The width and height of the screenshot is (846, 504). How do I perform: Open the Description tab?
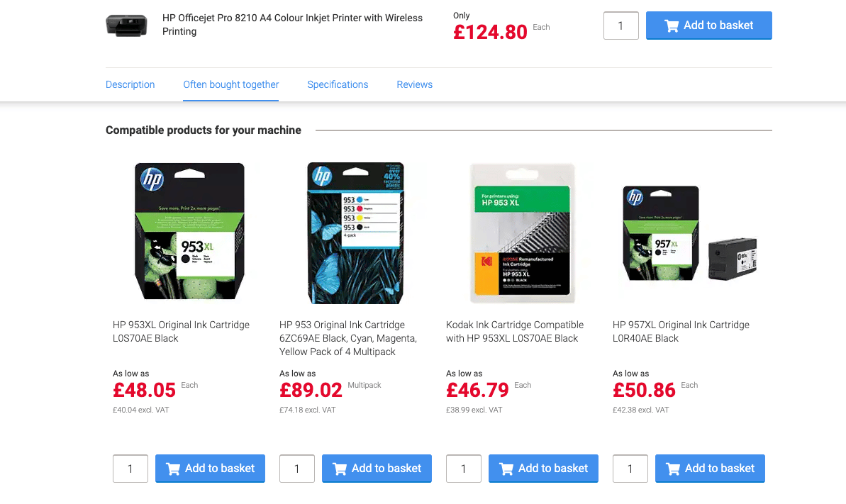tap(130, 84)
